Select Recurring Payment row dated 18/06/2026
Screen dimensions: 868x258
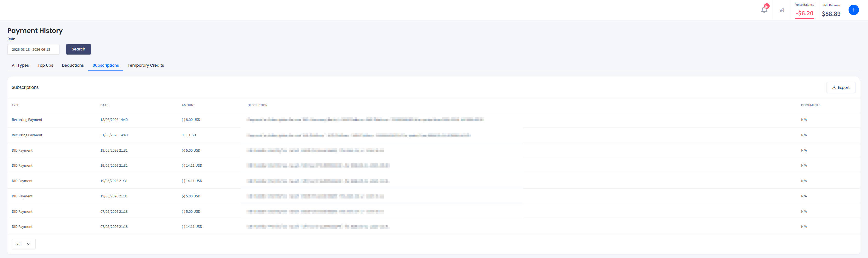click(433, 120)
